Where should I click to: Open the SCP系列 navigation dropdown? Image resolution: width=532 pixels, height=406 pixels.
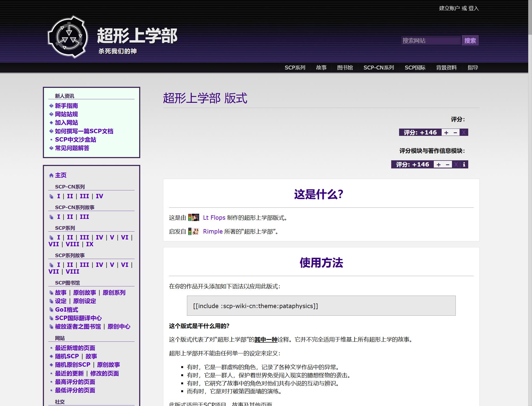(295, 68)
